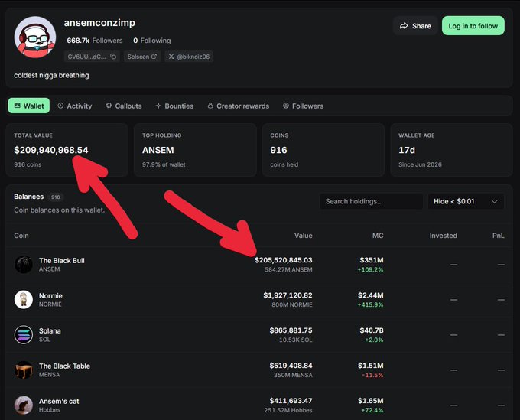This screenshot has width=520, height=420.
Task: Click the $411,693.47 Hobbes value
Action: tap(291, 401)
